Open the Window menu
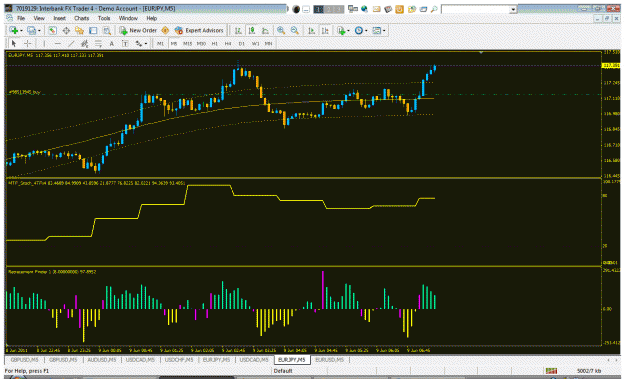This screenshot has width=625, height=379. coord(128,18)
